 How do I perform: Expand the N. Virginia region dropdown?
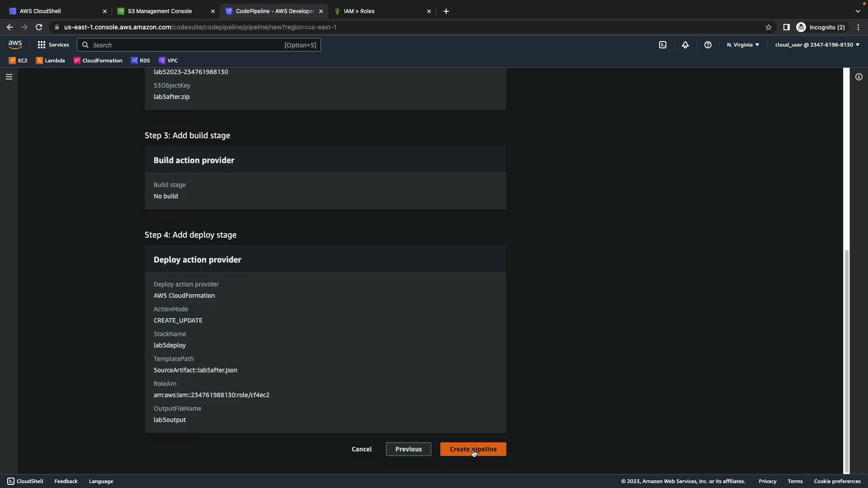743,45
